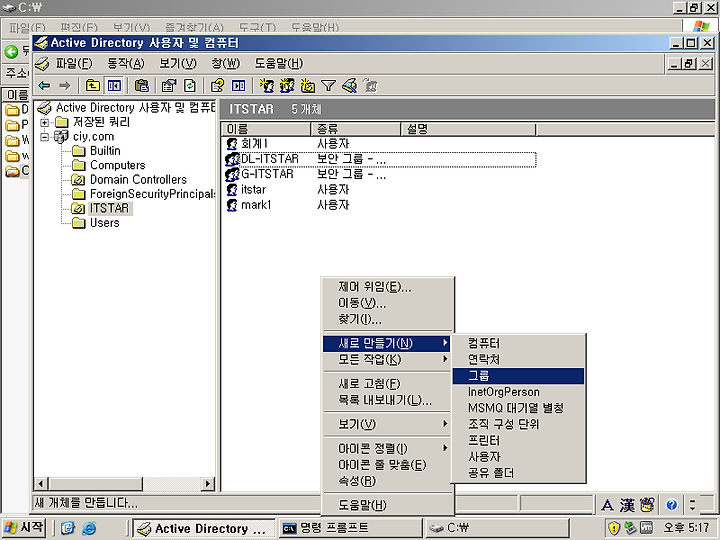Choose 공유 폴더 in the submenu

[x=518, y=473]
